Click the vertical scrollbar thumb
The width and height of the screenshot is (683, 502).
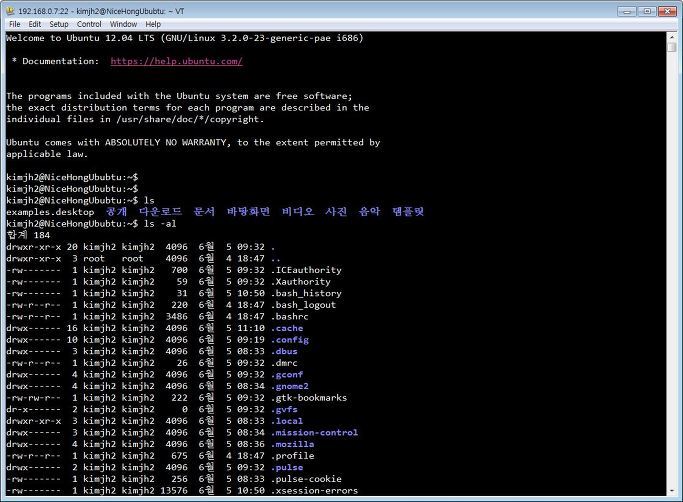point(671,47)
